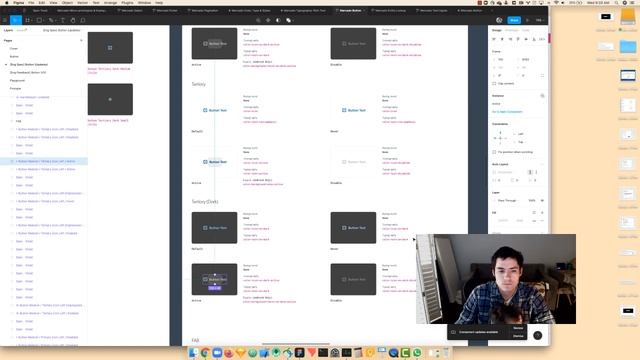Image resolution: width=640 pixels, height=360 pixels.
Task: Select the Frame tool in toolbar
Action: (28, 20)
